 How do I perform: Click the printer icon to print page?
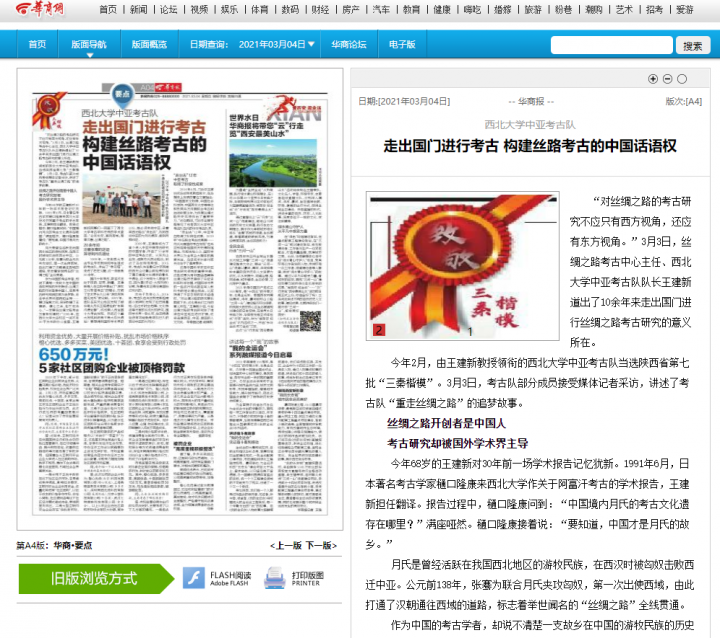pyautogui.click(x=275, y=579)
